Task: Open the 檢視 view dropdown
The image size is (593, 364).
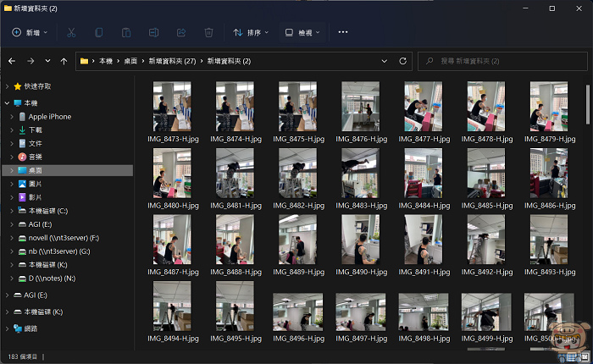Action: [303, 32]
